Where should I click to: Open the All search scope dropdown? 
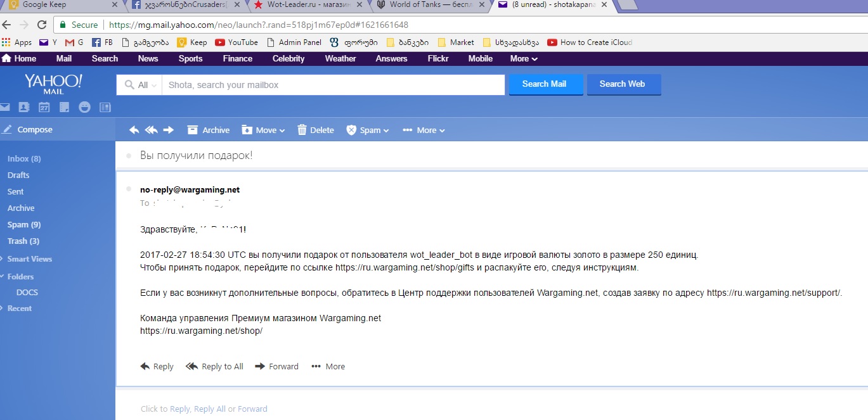click(x=139, y=85)
